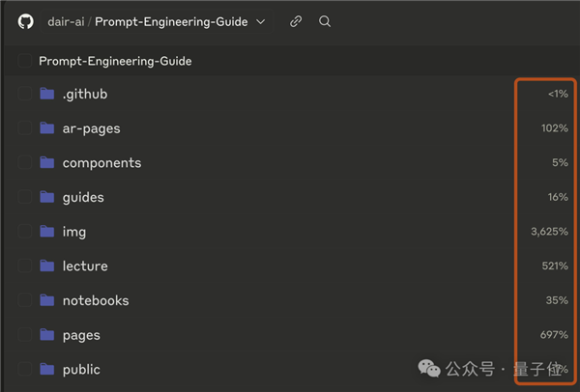580x392 pixels.
Task: Click the lecture folder icon
Action: (47, 266)
